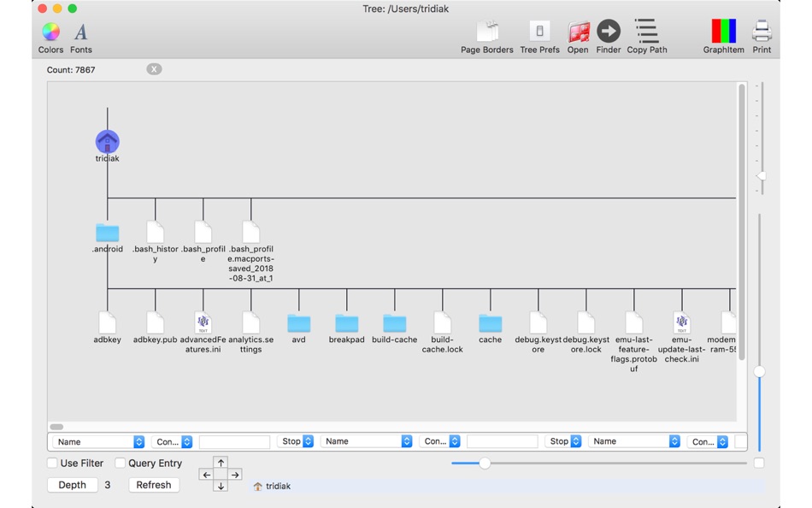Click the Depth button
This screenshot has width=812, height=508.
pyautogui.click(x=72, y=485)
